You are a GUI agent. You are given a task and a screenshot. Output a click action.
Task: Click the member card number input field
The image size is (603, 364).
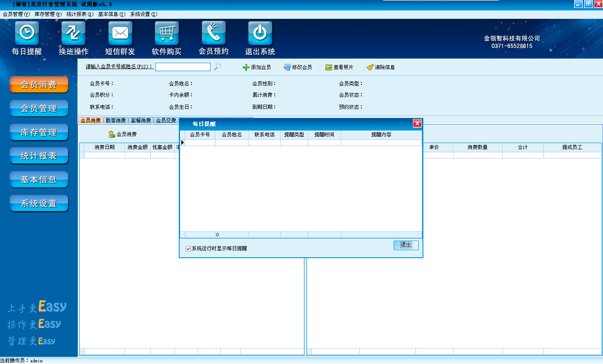click(x=183, y=67)
